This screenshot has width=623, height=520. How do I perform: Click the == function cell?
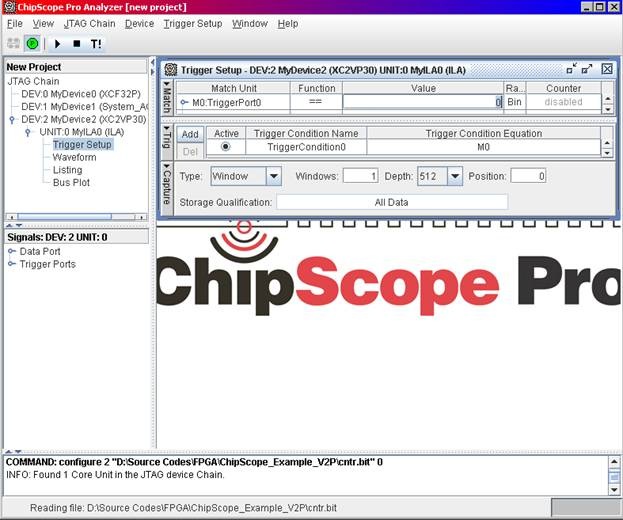pos(316,102)
